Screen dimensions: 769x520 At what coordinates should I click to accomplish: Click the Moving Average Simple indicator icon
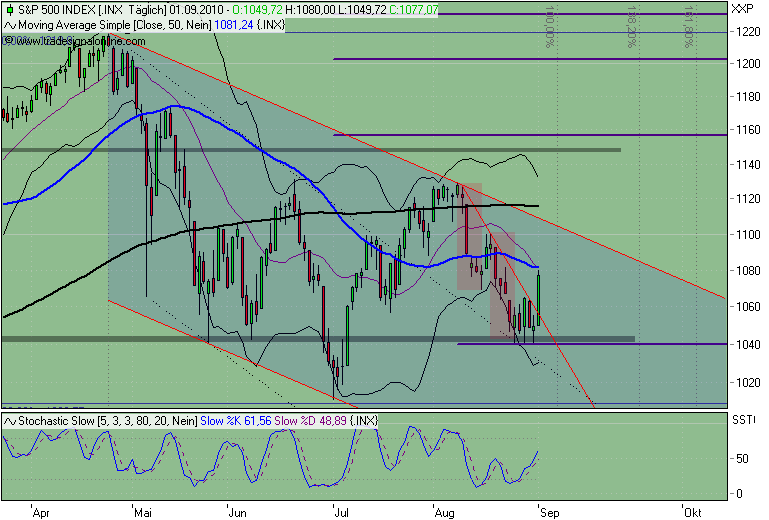click(x=10, y=25)
